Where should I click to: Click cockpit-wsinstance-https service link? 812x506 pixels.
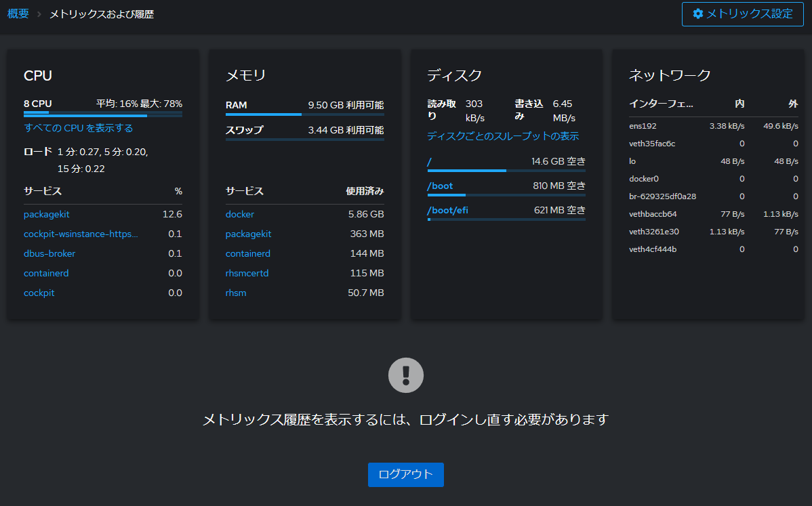tap(81, 234)
